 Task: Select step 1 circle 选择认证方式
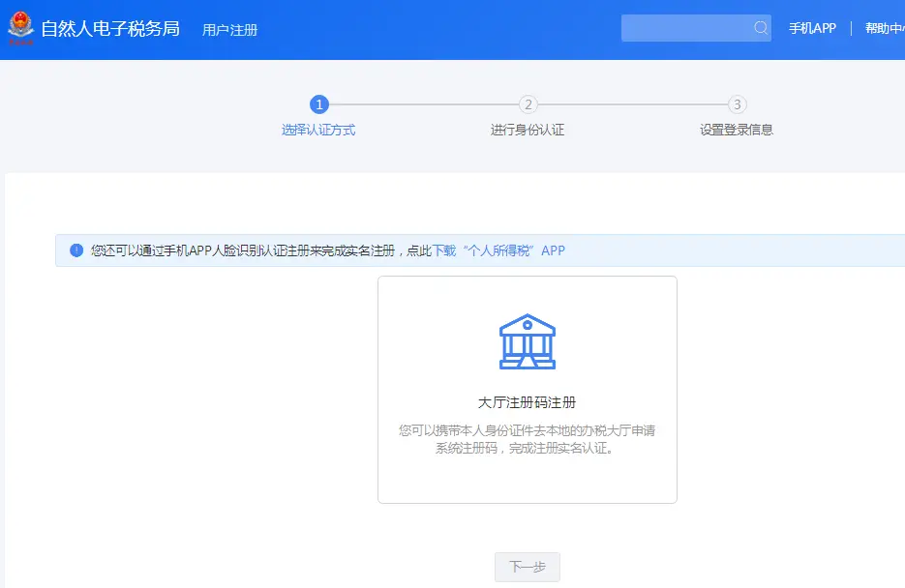click(x=319, y=104)
